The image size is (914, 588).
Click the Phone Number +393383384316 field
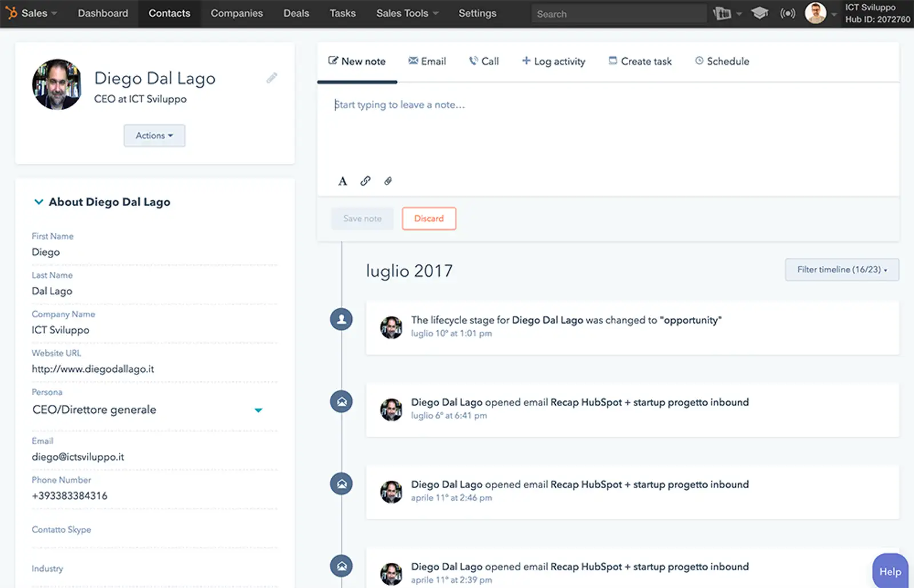pos(70,496)
